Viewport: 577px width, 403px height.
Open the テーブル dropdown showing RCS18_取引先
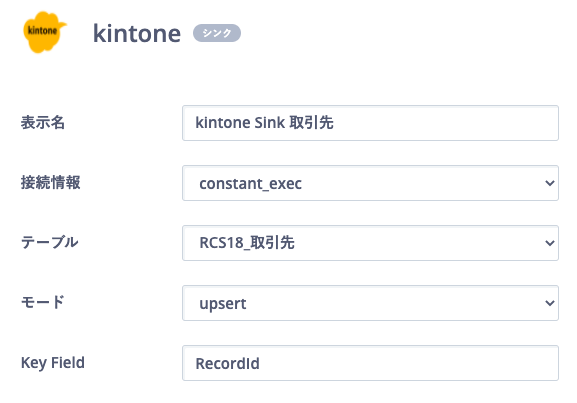coord(370,243)
